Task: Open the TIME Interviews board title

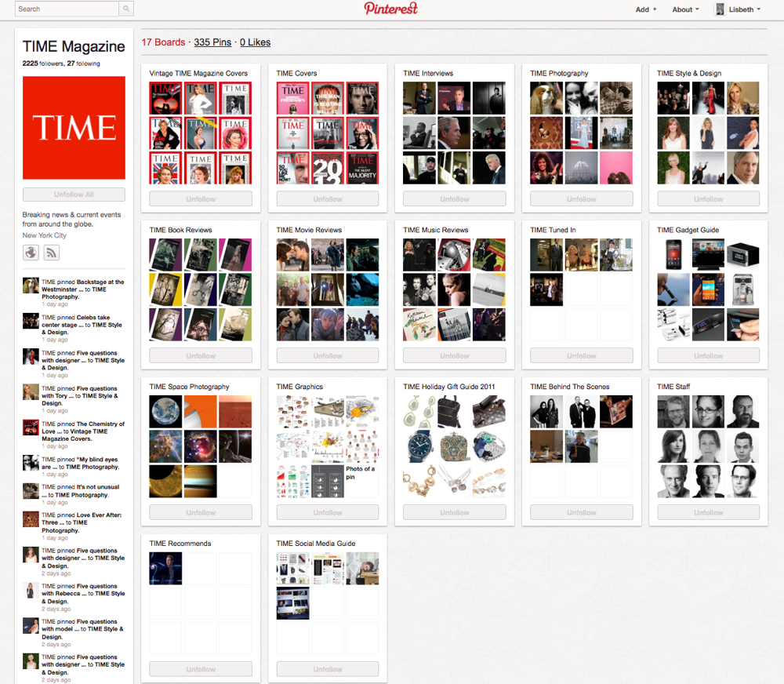Action: click(x=428, y=73)
